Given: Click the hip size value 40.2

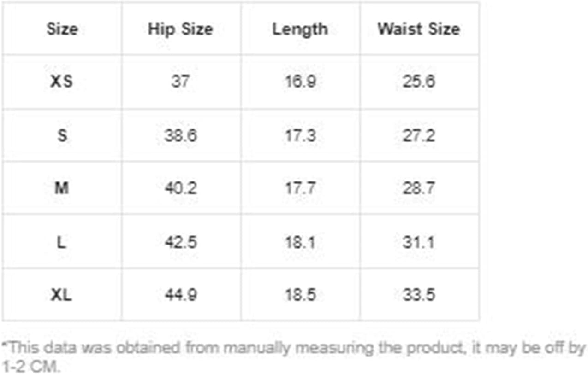Looking at the screenshot, I should tap(180, 188).
